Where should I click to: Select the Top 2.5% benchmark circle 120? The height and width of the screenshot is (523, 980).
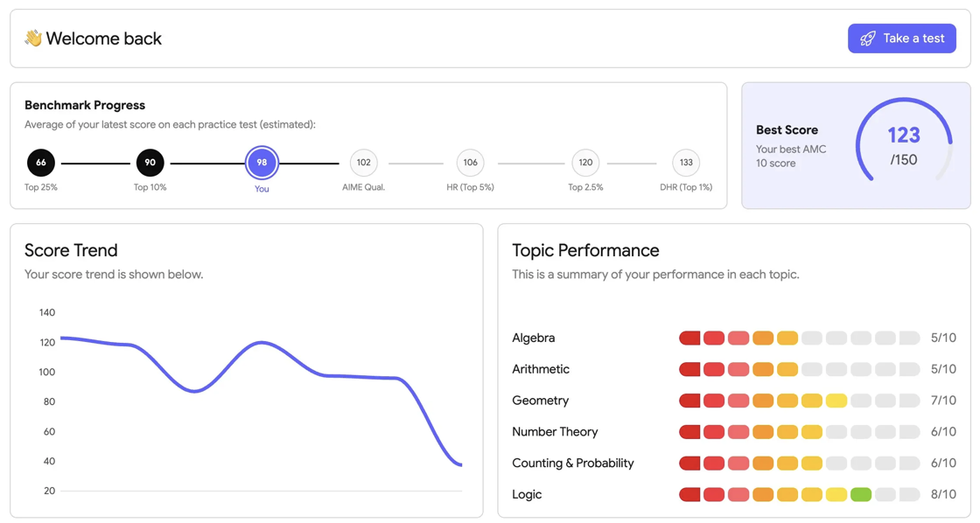[585, 163]
